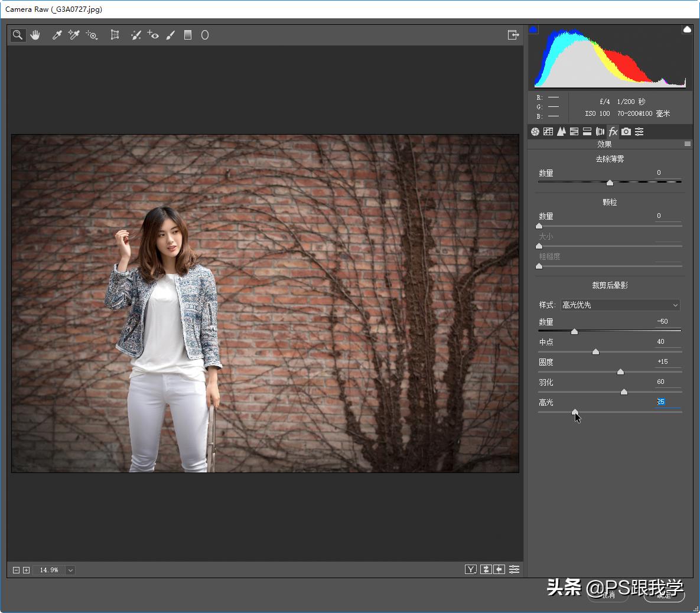
Task: Select the Spot Removal tool
Action: pos(136,35)
